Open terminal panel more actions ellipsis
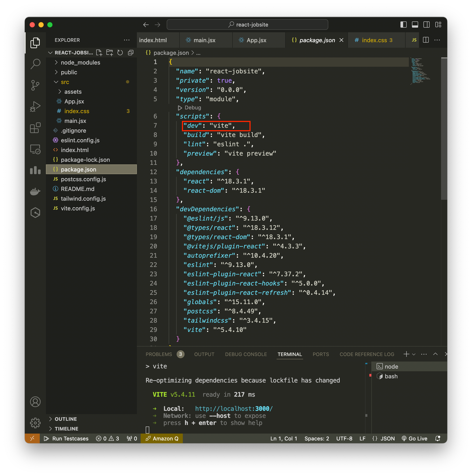 point(424,354)
